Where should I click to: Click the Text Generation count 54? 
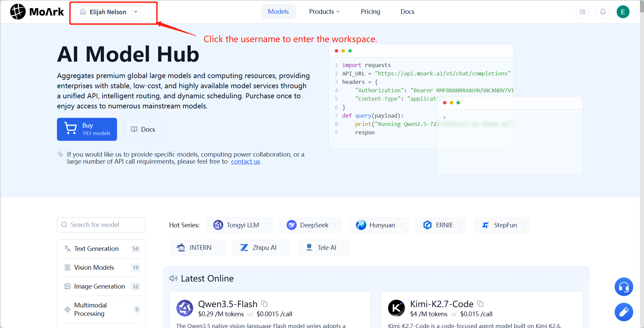click(136, 249)
